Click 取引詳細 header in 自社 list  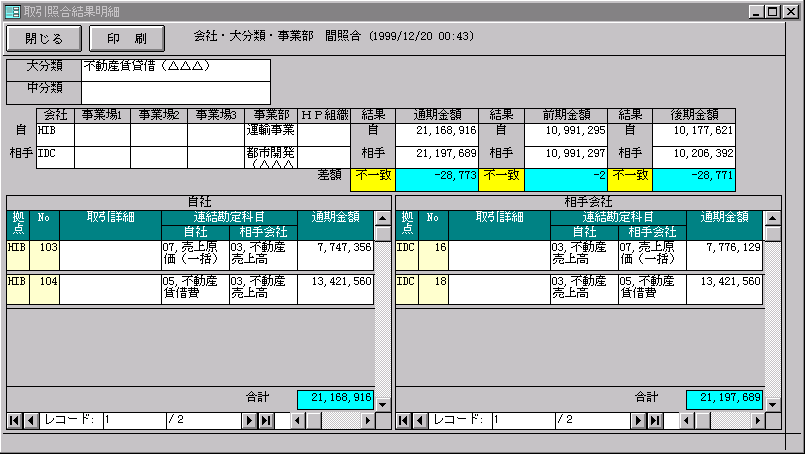coord(110,225)
